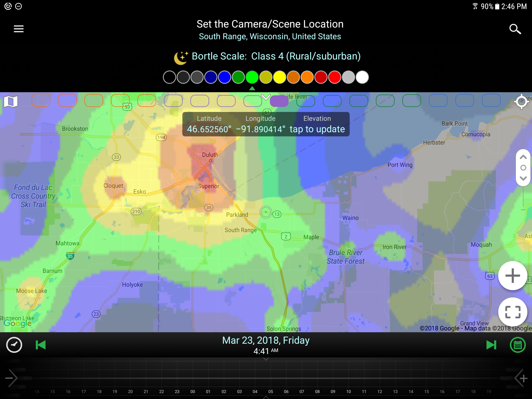Tap the down chevron on vertical control
532x399 pixels.
coord(523,178)
